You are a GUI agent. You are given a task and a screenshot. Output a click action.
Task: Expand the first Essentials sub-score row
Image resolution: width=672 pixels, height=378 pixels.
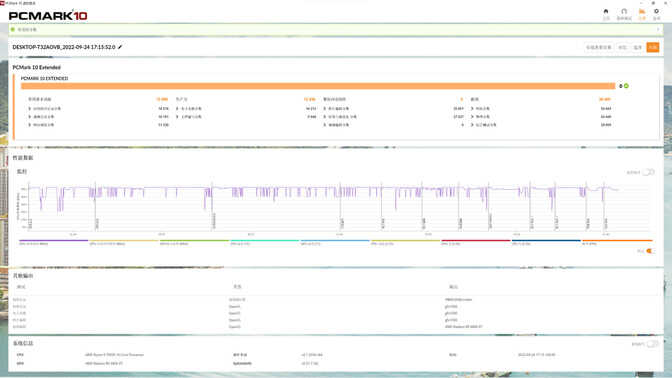(99, 109)
